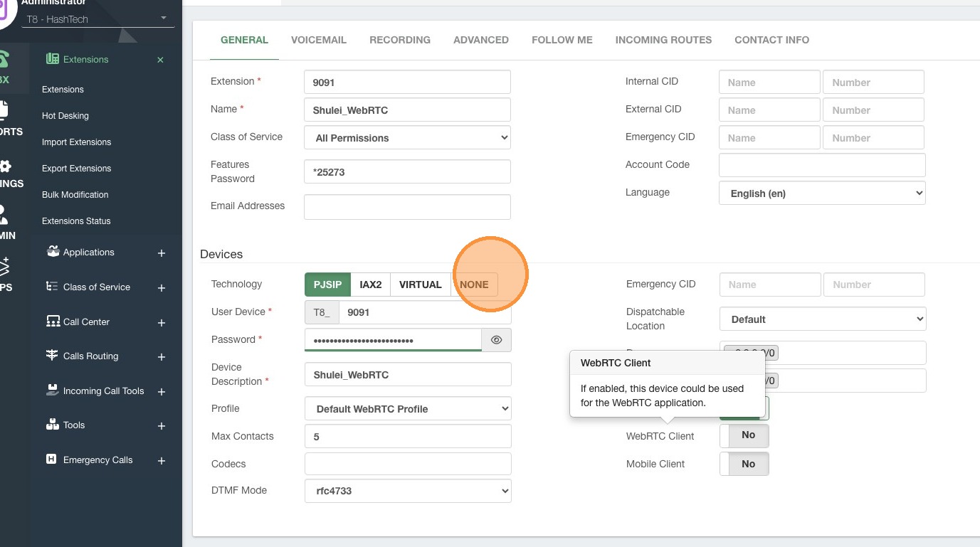Click the Extension number field
The width and height of the screenshot is (980, 547).
[407, 82]
